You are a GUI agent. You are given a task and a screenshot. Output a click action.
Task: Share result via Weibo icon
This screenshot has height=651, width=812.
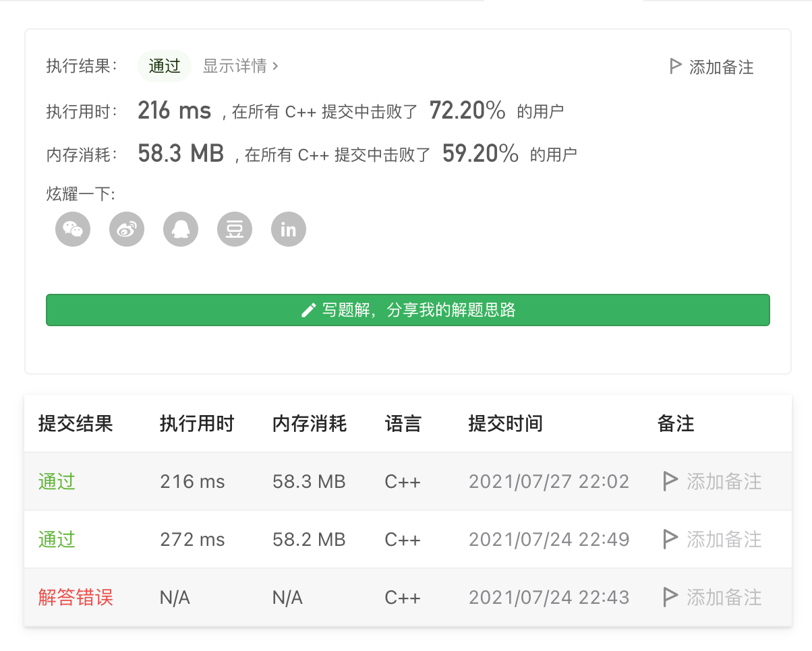click(127, 230)
